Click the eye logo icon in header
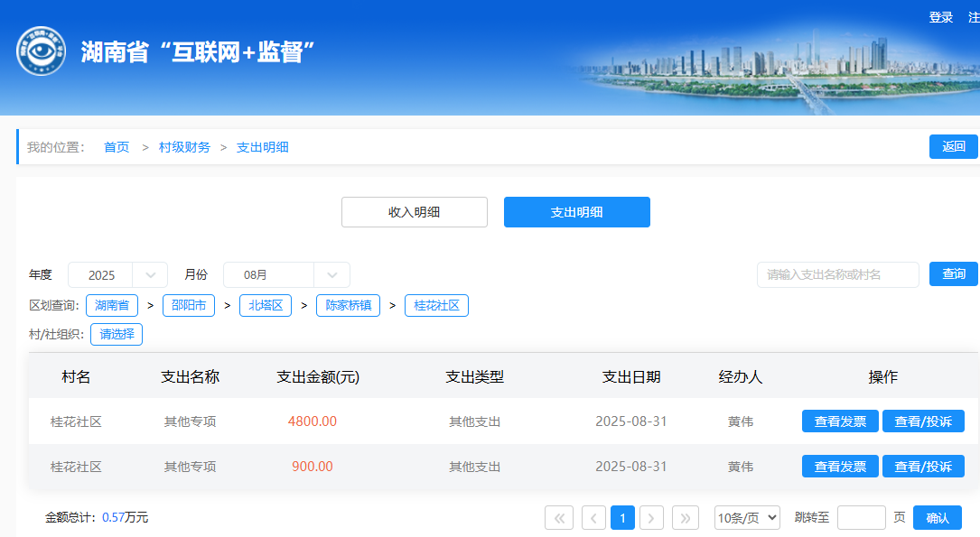Image resolution: width=980 pixels, height=537 pixels. coord(42,53)
